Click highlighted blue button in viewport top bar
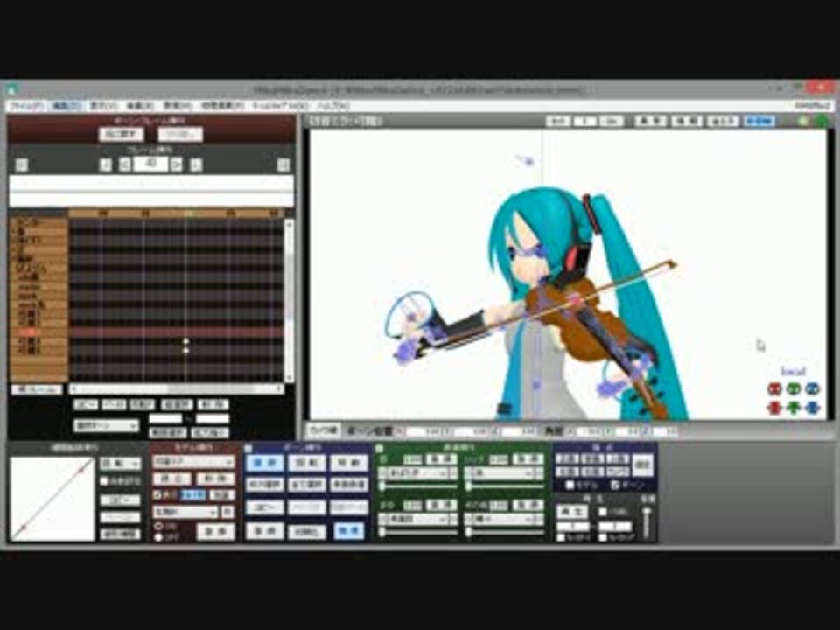Image resolution: width=840 pixels, height=630 pixels. click(759, 121)
